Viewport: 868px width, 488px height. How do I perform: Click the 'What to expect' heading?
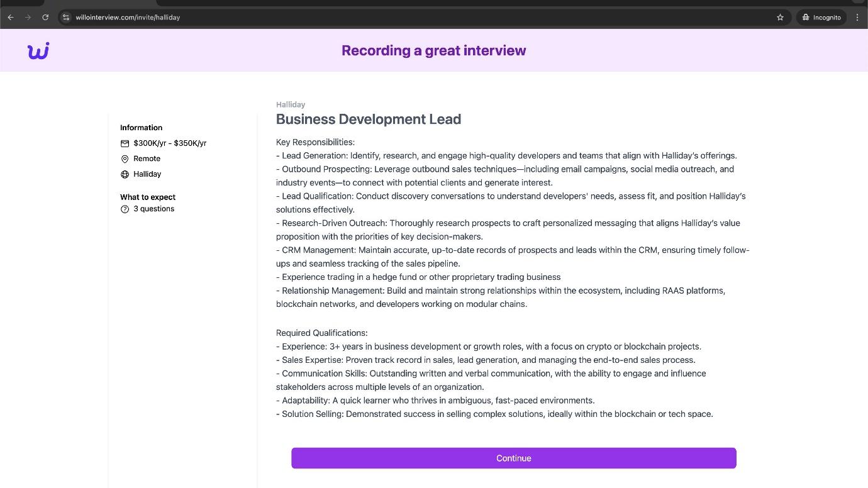[x=148, y=197]
